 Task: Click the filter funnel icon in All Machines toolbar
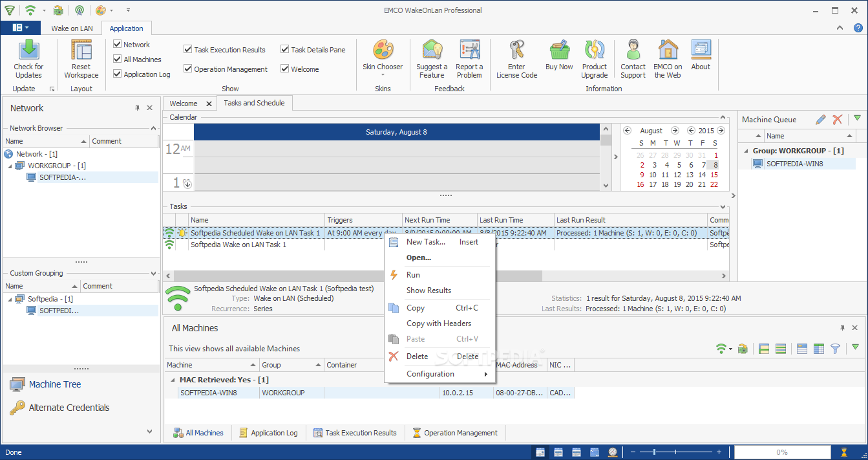pyautogui.click(x=835, y=349)
